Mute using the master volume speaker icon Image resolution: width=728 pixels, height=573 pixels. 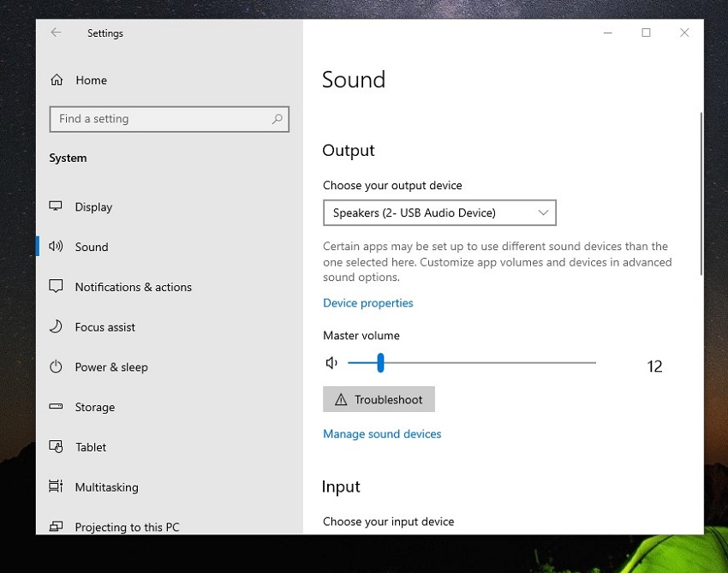click(x=331, y=363)
